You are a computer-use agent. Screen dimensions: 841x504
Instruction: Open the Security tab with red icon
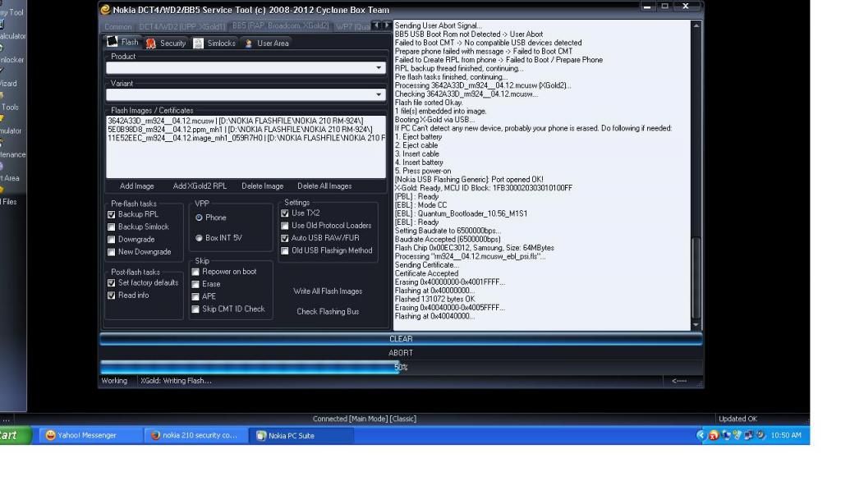tap(151, 44)
